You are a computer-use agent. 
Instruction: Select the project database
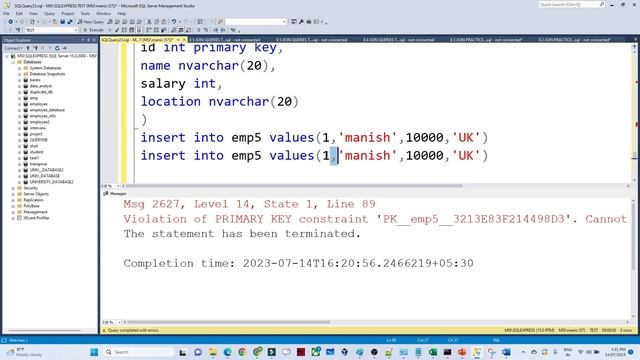click(36, 134)
